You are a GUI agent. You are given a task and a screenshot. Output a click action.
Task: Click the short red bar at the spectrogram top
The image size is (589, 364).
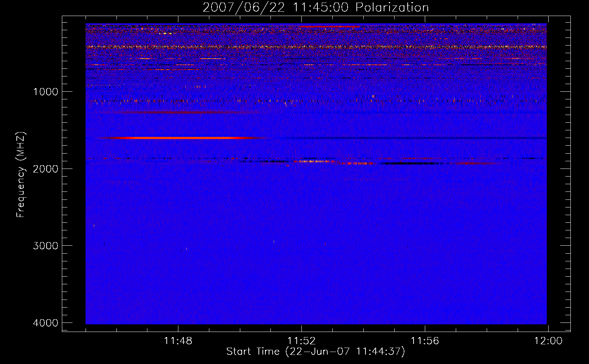click(329, 27)
